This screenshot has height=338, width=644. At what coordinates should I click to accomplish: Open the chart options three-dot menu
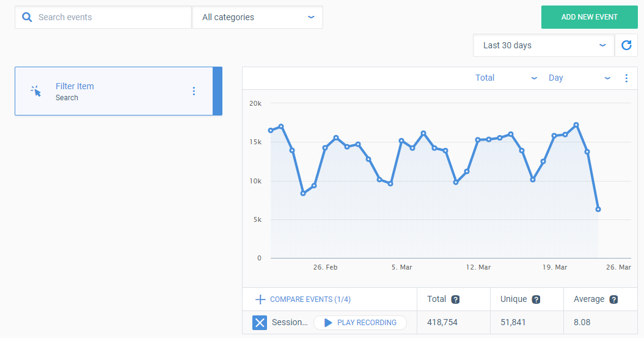click(x=626, y=78)
